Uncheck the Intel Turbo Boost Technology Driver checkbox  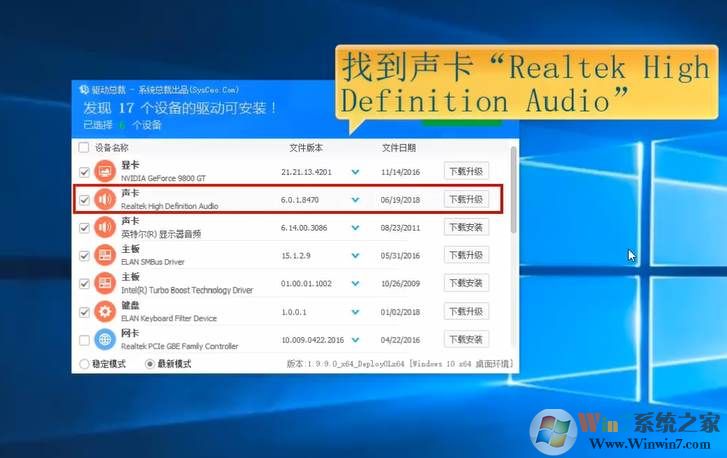tap(84, 283)
